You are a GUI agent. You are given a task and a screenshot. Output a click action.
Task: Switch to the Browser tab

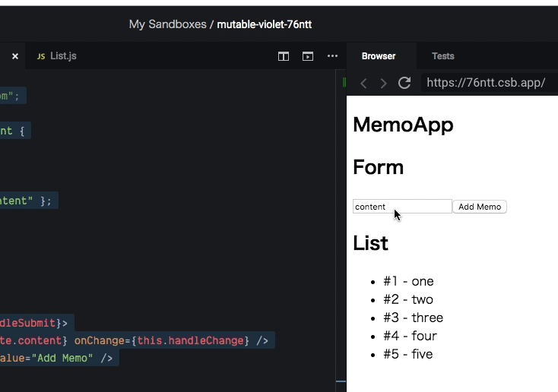(379, 56)
